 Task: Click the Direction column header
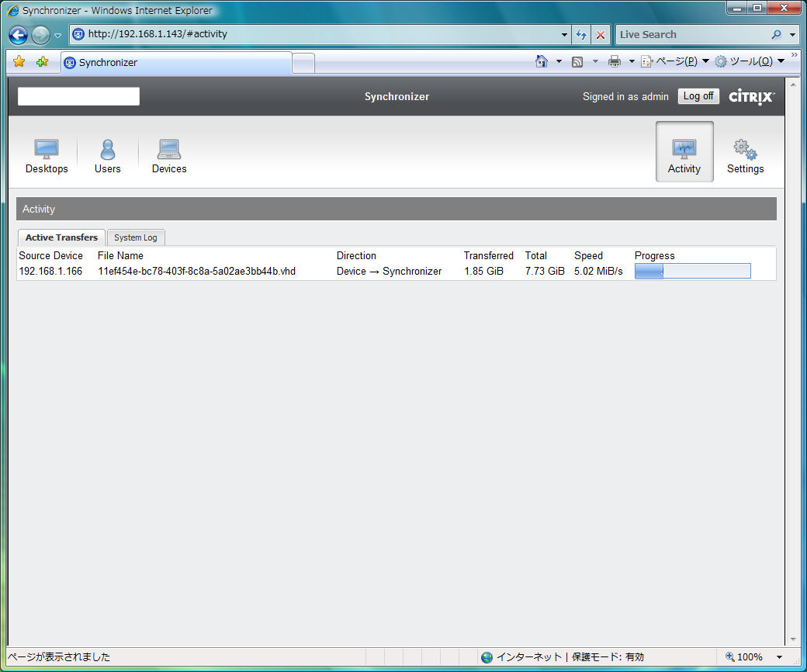click(356, 256)
